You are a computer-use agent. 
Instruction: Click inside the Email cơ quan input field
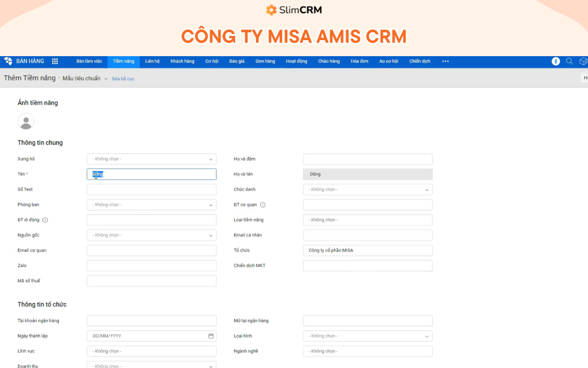[151, 250]
